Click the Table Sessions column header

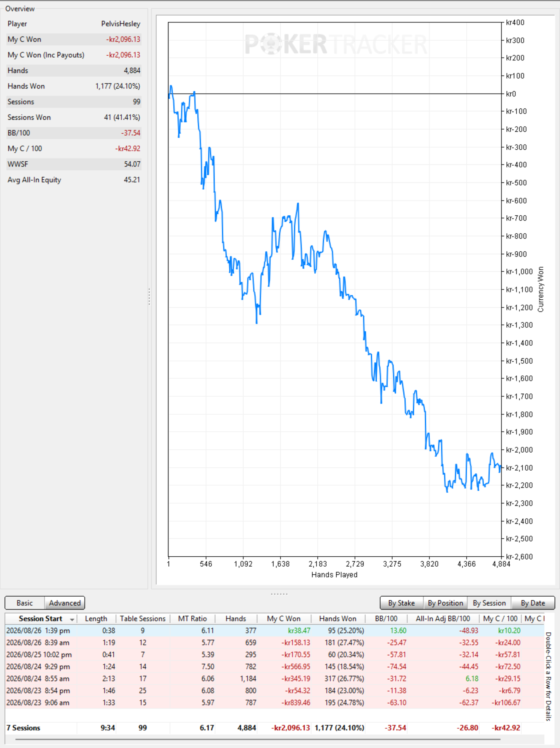tap(143, 619)
